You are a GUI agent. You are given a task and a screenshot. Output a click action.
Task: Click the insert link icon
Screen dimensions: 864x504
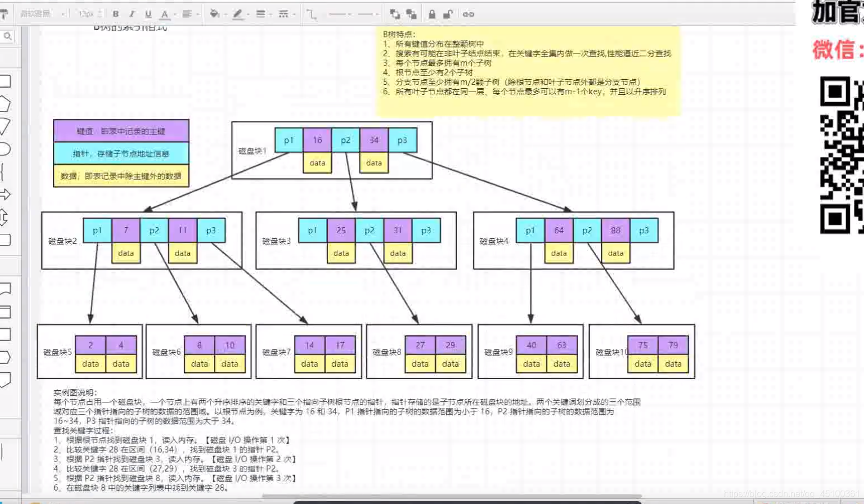pyautogui.click(x=468, y=14)
